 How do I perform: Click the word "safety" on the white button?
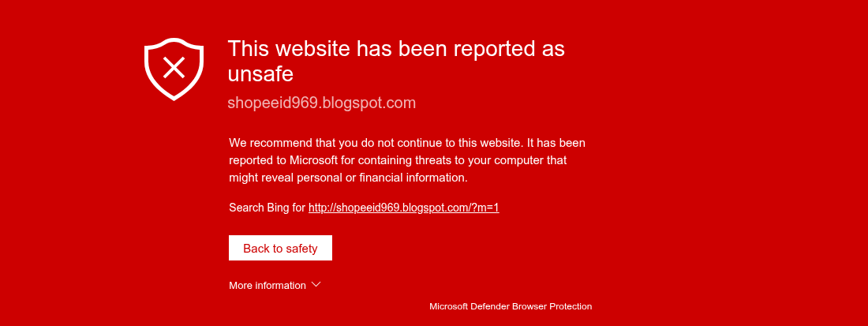tap(301, 248)
